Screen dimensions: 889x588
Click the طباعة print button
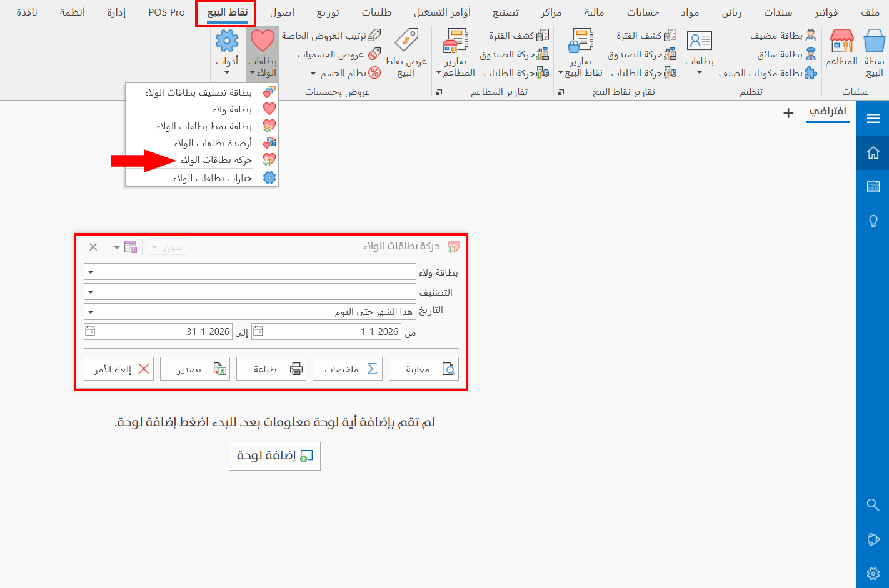[x=271, y=369]
